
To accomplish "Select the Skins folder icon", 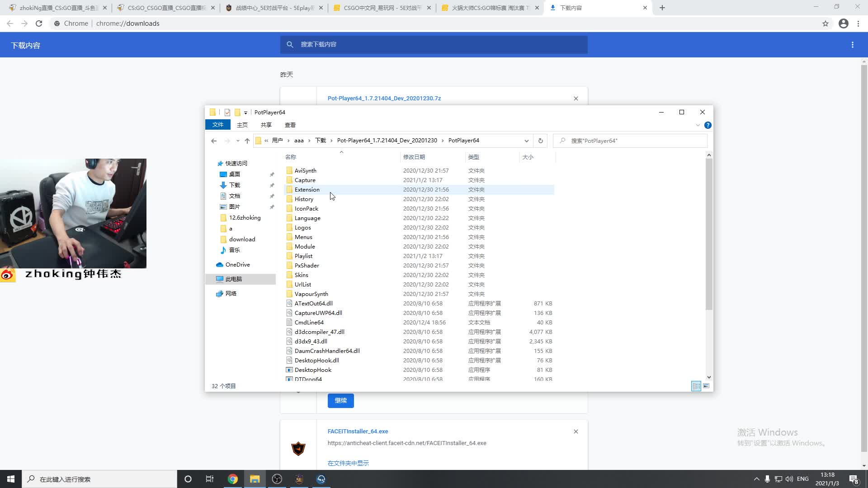I will coord(289,275).
